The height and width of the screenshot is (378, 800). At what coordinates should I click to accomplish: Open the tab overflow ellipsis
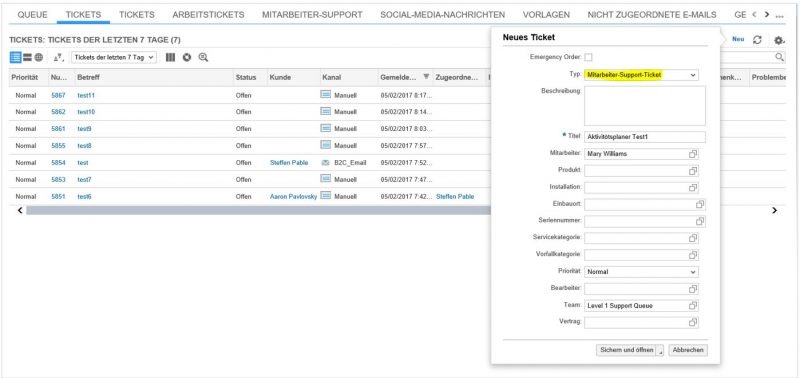click(779, 15)
